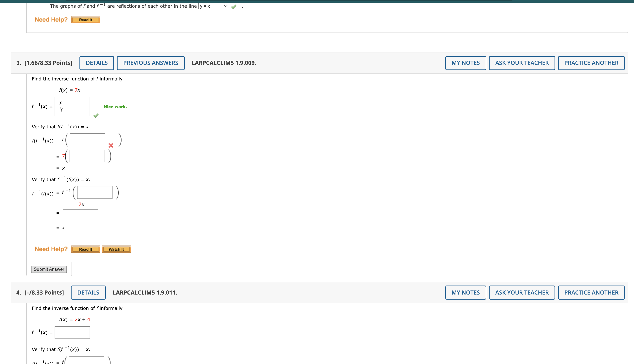Open the y = x answer dropdown
Viewport: 634px width, 364px height.
coord(213,6)
